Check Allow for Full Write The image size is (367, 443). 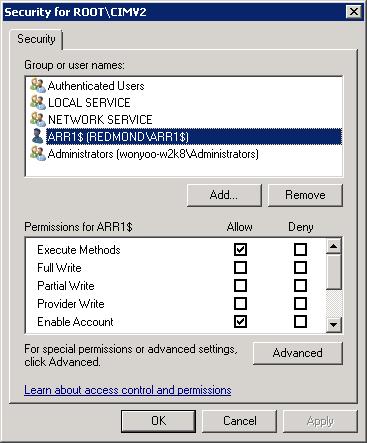[240, 267]
